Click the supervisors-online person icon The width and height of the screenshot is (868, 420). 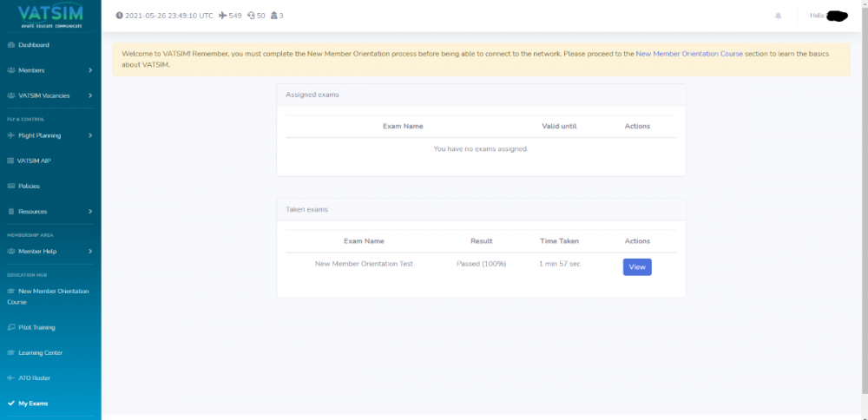click(274, 16)
